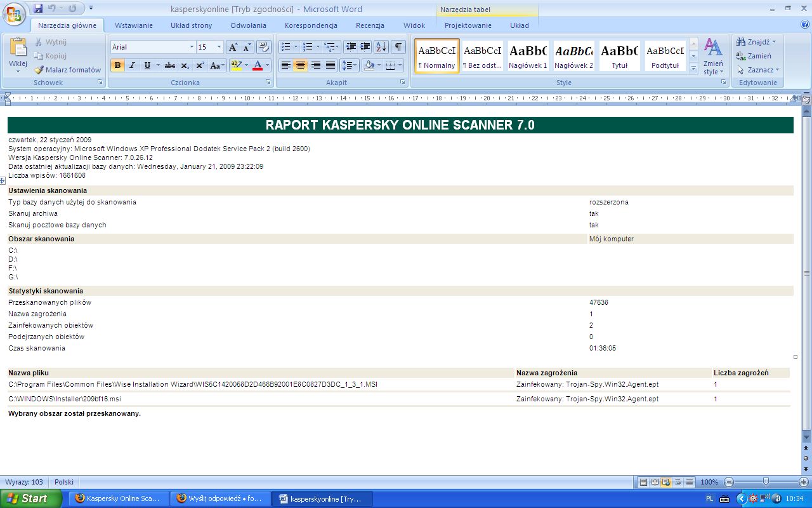Image resolution: width=812 pixels, height=508 pixels.
Task: Open the Widok ribbon tab
Action: coord(414,25)
